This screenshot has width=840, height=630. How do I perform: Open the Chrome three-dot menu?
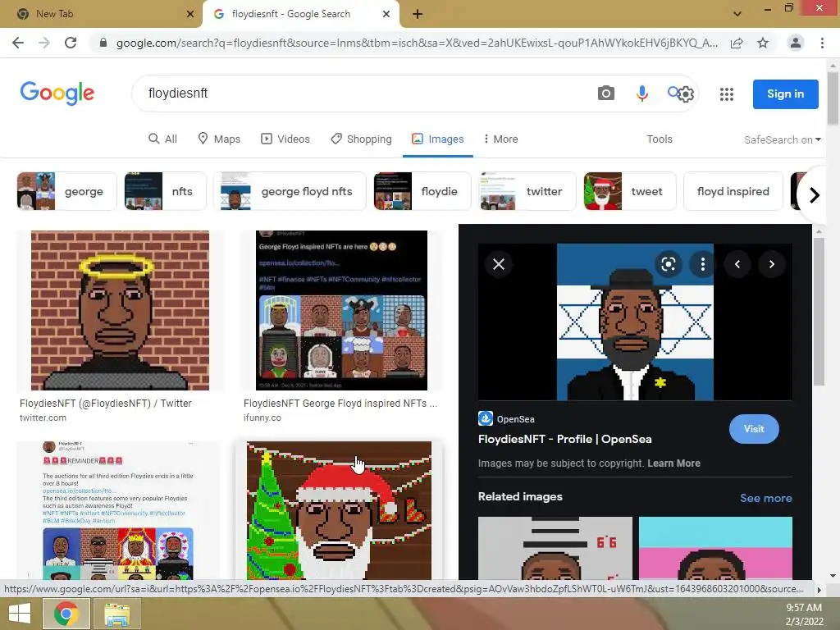pos(822,43)
